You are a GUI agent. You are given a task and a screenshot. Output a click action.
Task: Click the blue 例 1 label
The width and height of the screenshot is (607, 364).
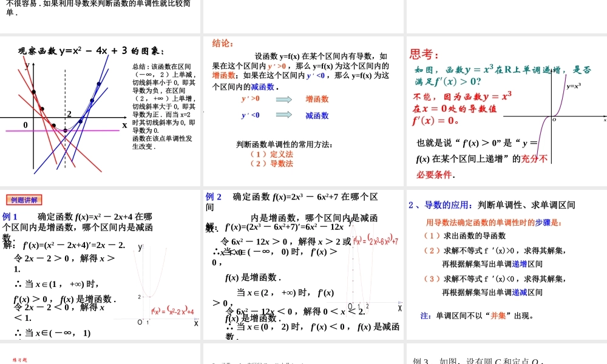10,217
